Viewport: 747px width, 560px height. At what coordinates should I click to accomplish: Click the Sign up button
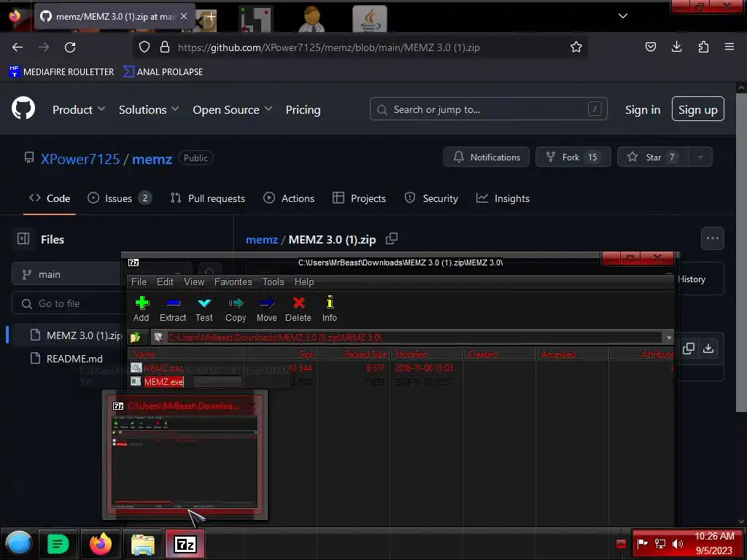[697, 109]
